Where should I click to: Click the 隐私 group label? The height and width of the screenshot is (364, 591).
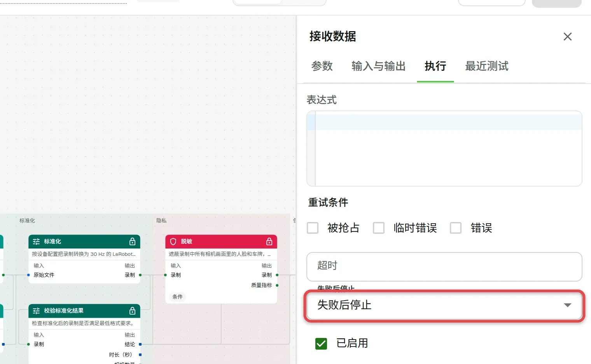tap(161, 220)
